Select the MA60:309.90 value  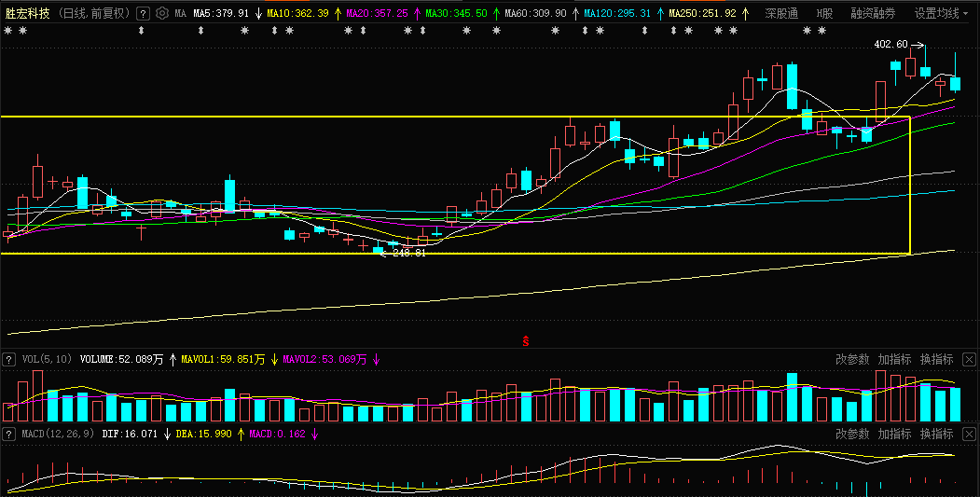535,13
